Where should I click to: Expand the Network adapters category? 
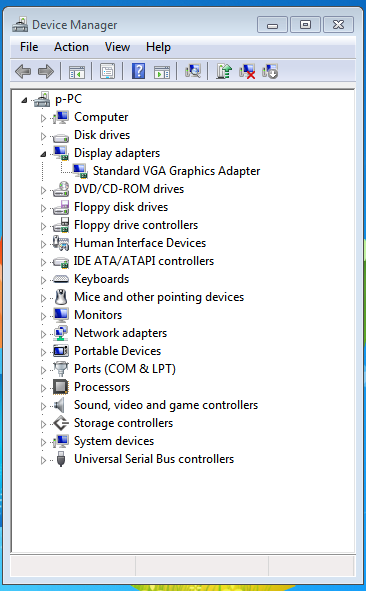pos(43,334)
